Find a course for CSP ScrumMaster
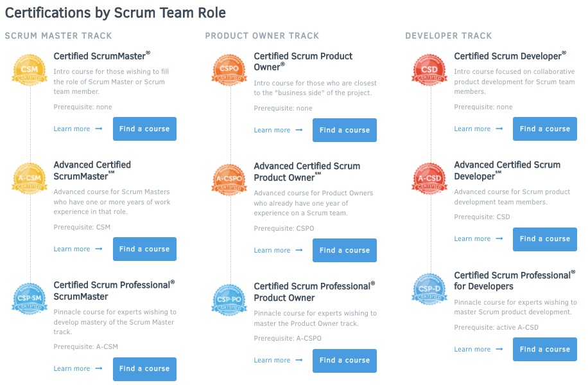Viewport: 588px width, 385px height. [144, 369]
